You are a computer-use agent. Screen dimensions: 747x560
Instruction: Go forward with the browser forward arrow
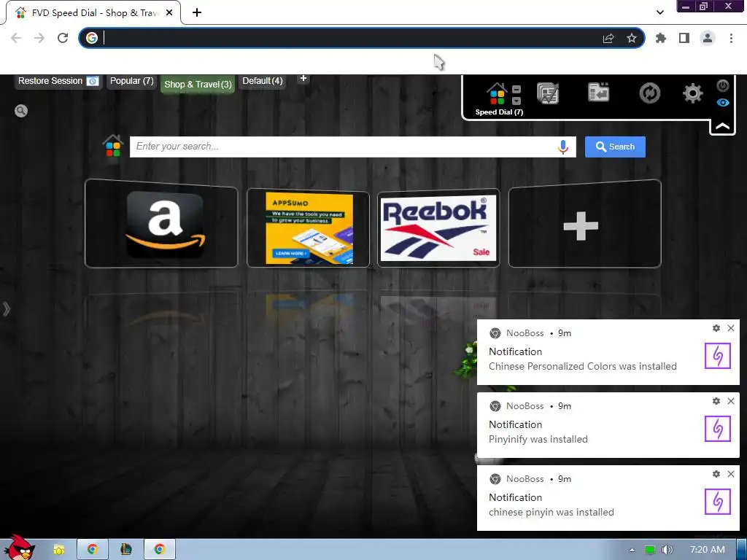pyautogui.click(x=39, y=38)
